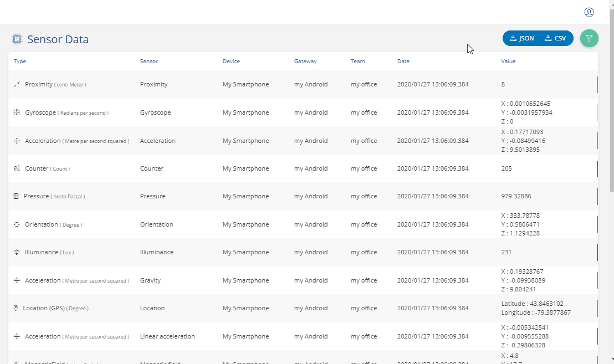The width and height of the screenshot is (614, 364).
Task: Select the Illuminance sensor name cell
Action: click(157, 252)
